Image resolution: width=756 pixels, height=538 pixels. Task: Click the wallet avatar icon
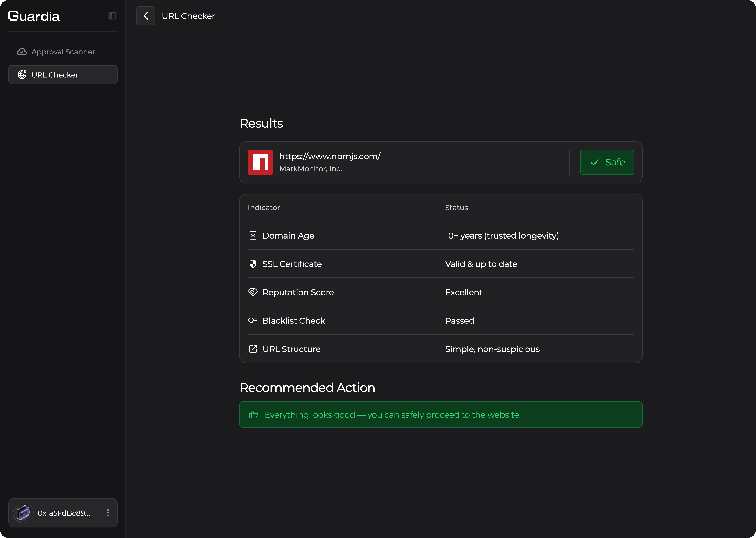click(x=23, y=513)
